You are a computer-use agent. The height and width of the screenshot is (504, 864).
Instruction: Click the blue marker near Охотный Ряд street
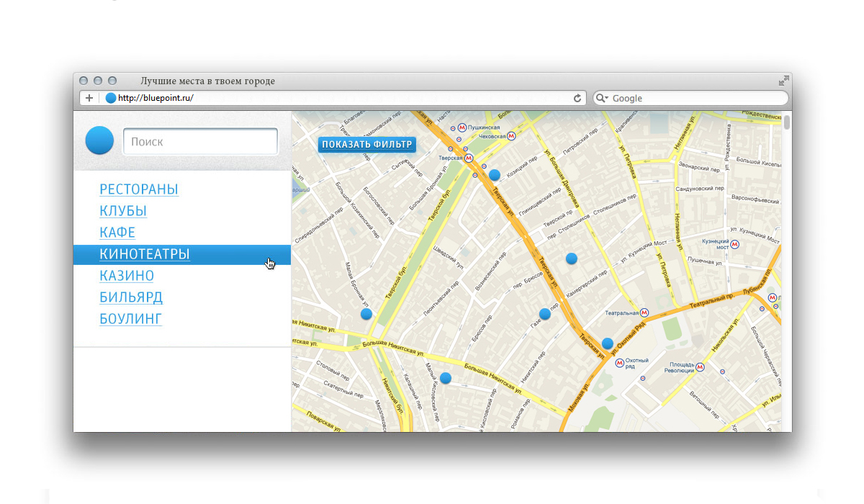pyautogui.click(x=608, y=343)
